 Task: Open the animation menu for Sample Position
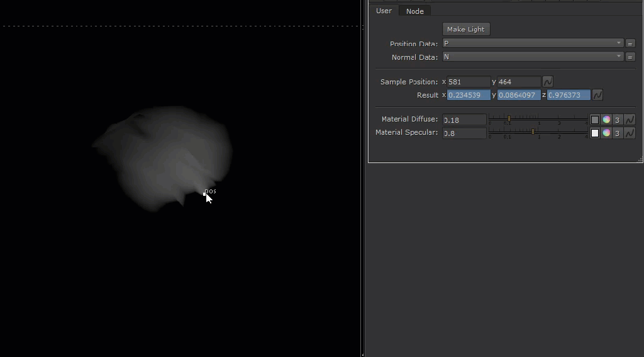(x=548, y=82)
